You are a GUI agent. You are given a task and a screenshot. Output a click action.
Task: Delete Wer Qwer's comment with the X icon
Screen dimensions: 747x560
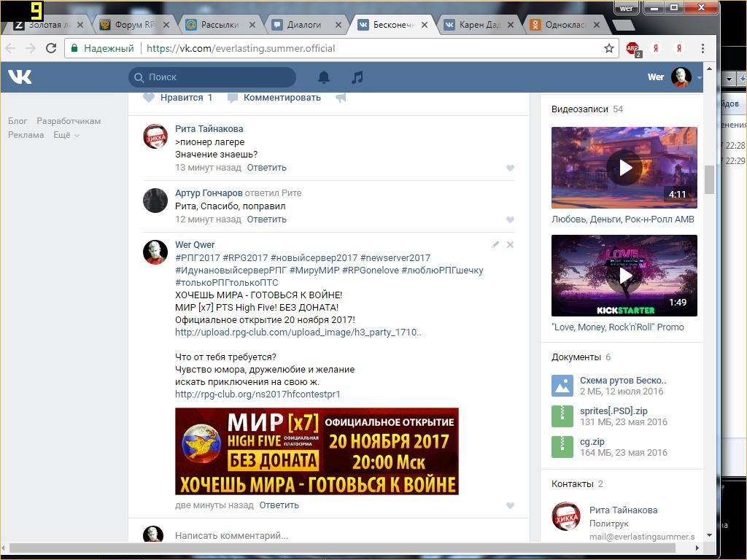pyautogui.click(x=510, y=245)
